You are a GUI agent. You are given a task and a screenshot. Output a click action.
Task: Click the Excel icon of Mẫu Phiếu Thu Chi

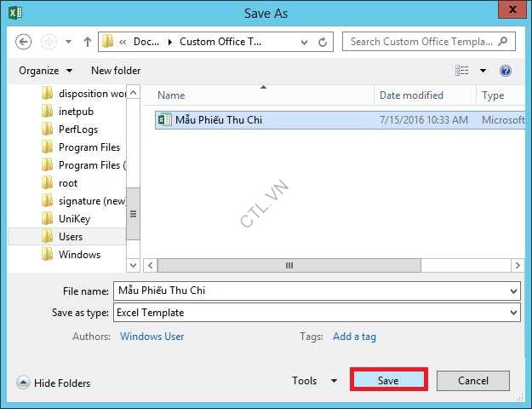pyautogui.click(x=164, y=119)
